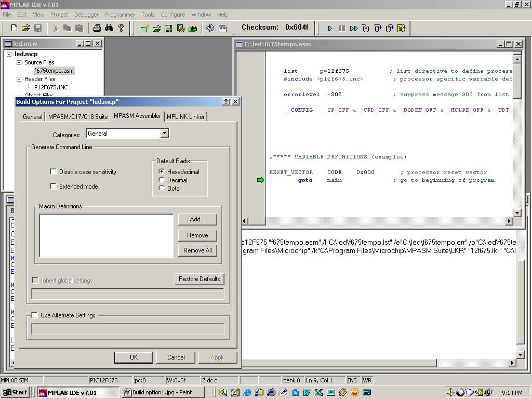Click the Add... macro definition button
The image size is (532, 399).
point(197,219)
